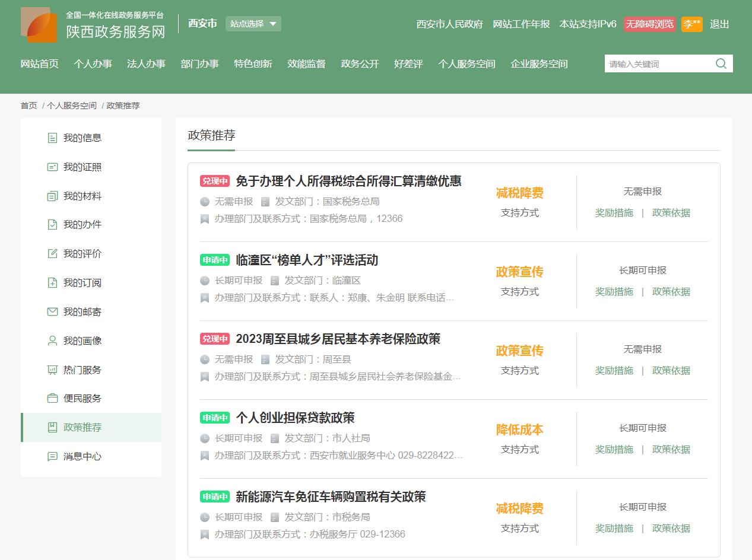The height and width of the screenshot is (560, 752).
Task: Click the 兑现中 badge on 个人所得税 policy
Action: [x=215, y=182]
